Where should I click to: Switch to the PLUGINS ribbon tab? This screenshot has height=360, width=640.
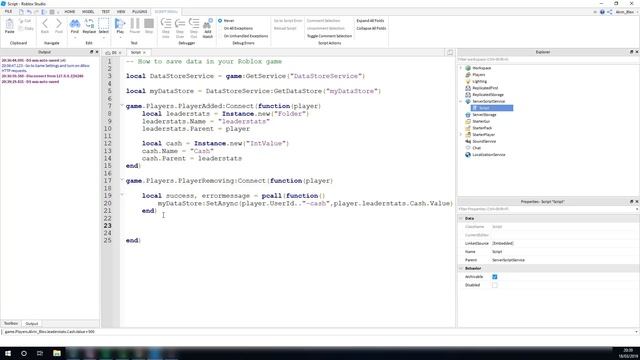(x=140, y=11)
